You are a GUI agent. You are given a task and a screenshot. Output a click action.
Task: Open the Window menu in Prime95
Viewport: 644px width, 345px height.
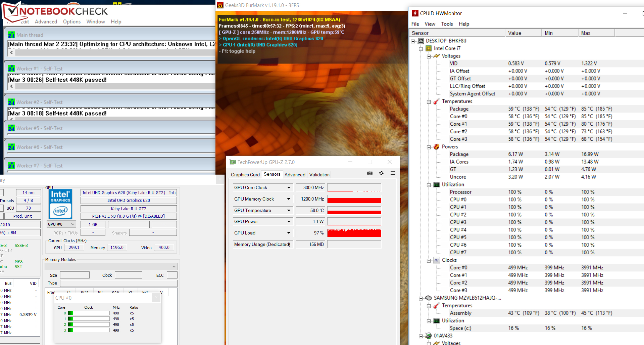coord(96,21)
